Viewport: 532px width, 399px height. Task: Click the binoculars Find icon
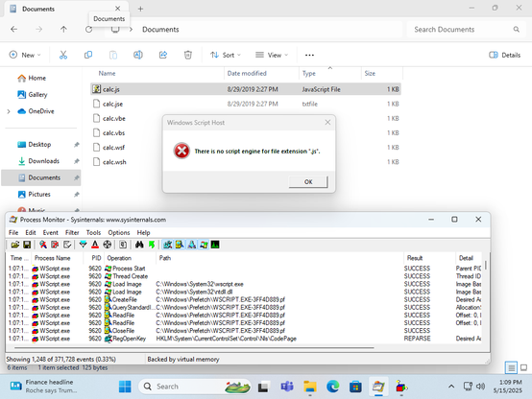click(139, 245)
